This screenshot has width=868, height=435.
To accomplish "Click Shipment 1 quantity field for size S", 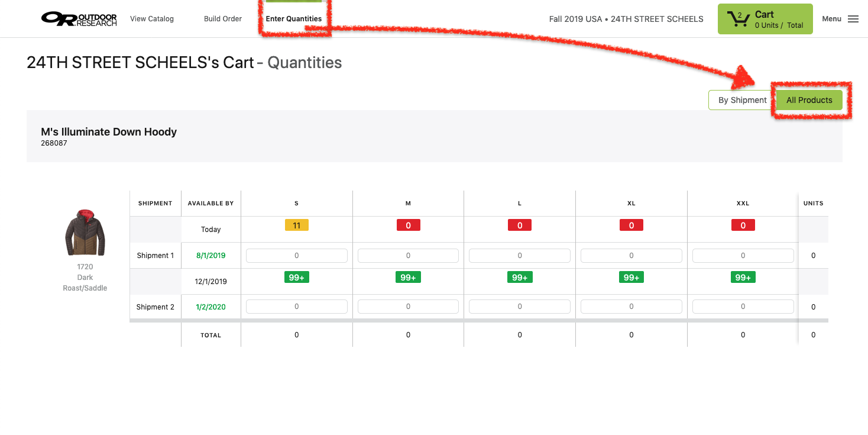I will pyautogui.click(x=296, y=256).
